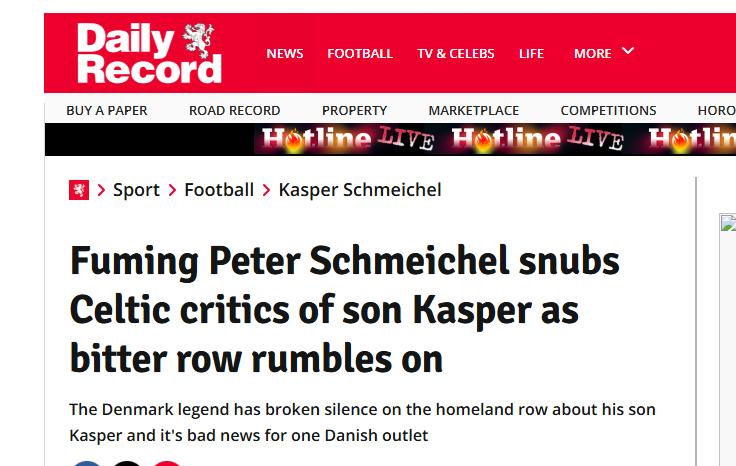
Task: Click the BUY A PAPER link
Action: pyautogui.click(x=107, y=110)
